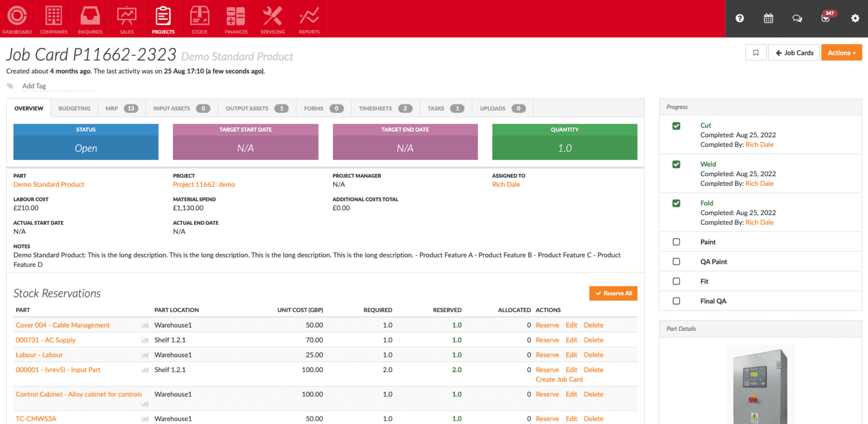Open Project 11662: demo link
This screenshot has width=868, height=424.
(204, 184)
